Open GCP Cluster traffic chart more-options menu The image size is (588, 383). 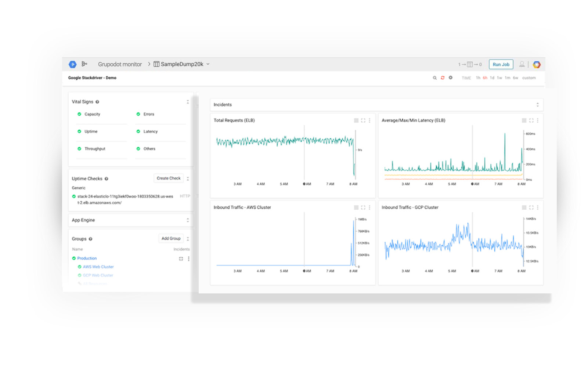538,207
